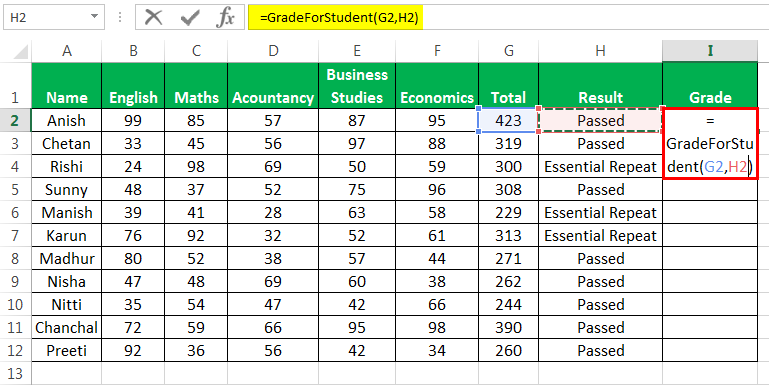Viewport: 769px width, 385px height.
Task: Select row 13 header
Action: point(16,373)
